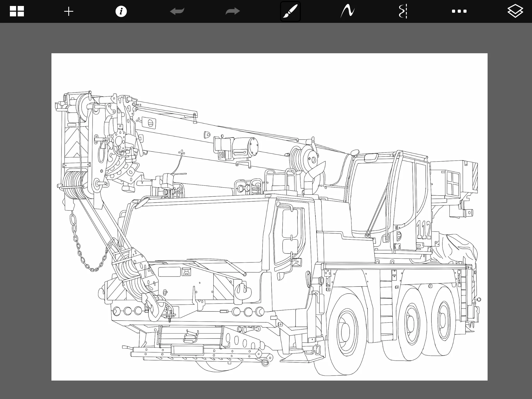The width and height of the screenshot is (532, 399).
Task: Open the three-dot more menu
Action: tap(459, 11)
